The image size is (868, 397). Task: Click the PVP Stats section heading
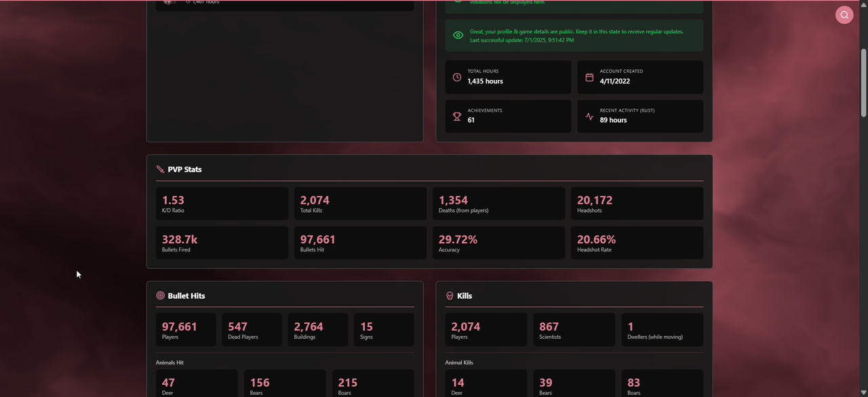click(x=184, y=169)
